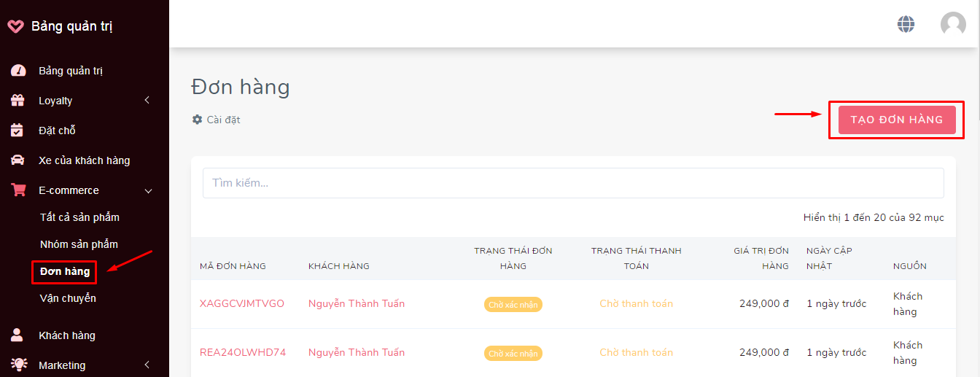The width and height of the screenshot is (980, 377).
Task: Collapse the E-commerce menu chevron
Action: tap(148, 191)
